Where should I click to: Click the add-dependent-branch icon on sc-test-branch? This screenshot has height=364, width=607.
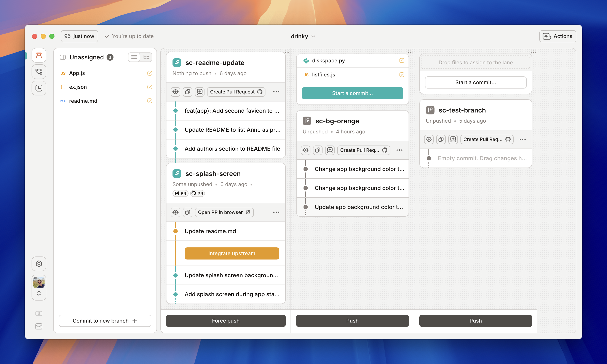[453, 139]
